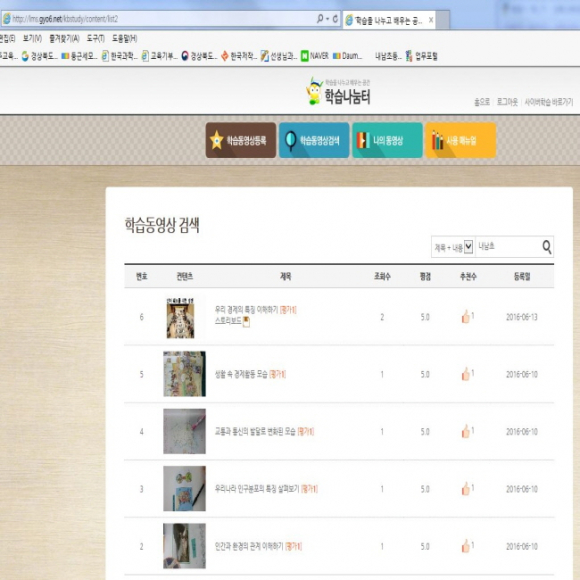Focus the search keyword input field
580x580 pixels.
click(x=508, y=247)
